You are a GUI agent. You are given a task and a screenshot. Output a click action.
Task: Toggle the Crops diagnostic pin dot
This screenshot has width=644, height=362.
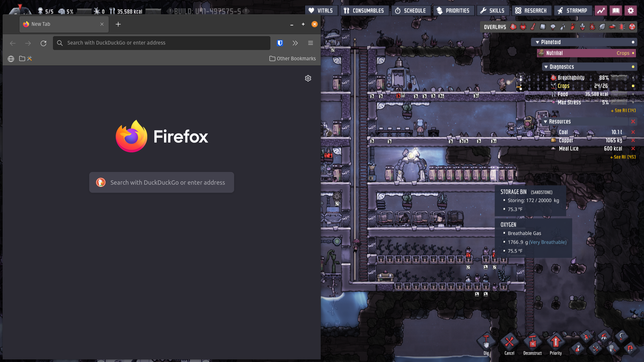click(x=633, y=86)
